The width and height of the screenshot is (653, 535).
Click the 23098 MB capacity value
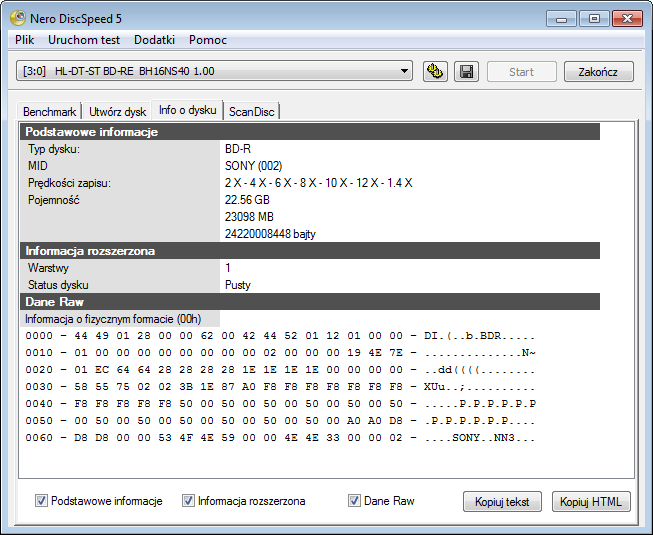click(249, 217)
